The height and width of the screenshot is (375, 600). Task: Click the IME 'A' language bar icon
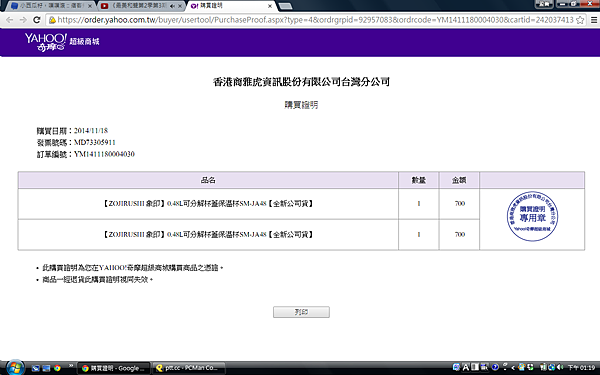466,367
